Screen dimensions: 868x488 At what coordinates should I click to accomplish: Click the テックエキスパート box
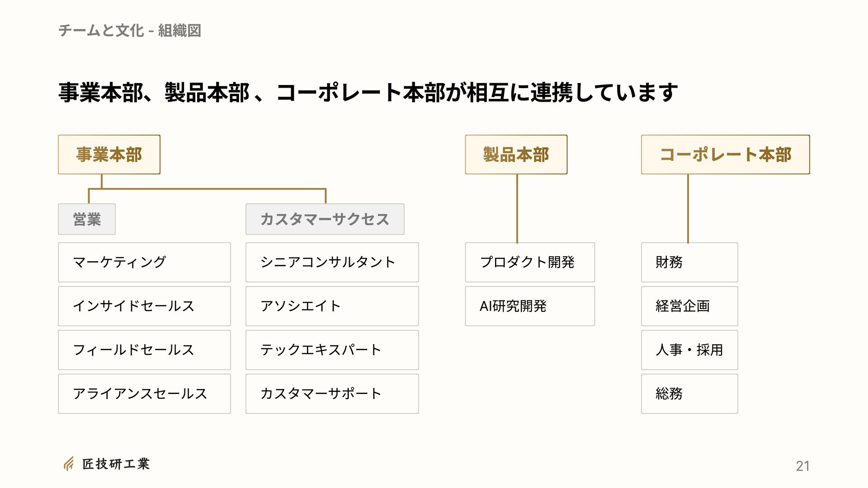[332, 350]
